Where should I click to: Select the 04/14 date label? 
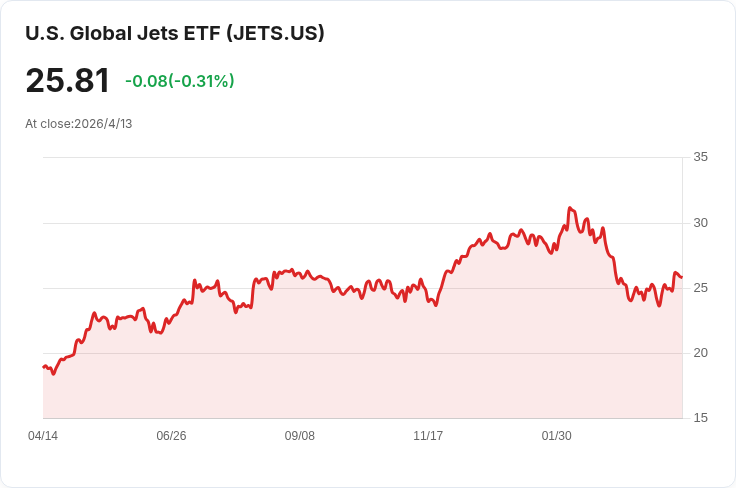(x=43, y=436)
